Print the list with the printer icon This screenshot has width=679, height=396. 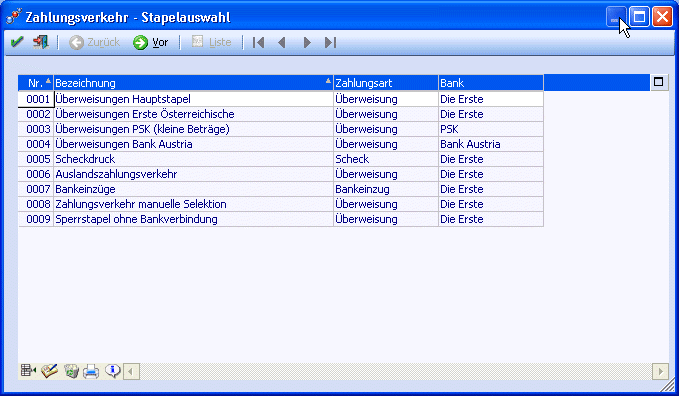point(91,371)
